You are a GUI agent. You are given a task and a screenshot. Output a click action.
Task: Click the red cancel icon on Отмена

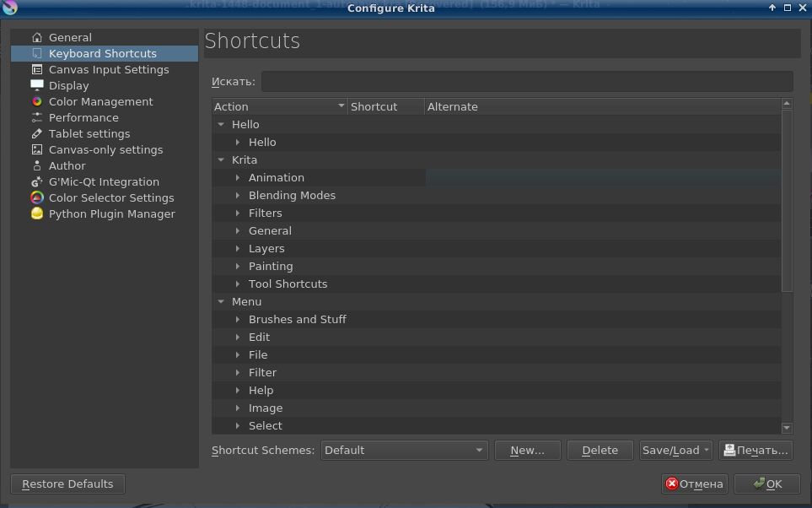click(x=672, y=484)
